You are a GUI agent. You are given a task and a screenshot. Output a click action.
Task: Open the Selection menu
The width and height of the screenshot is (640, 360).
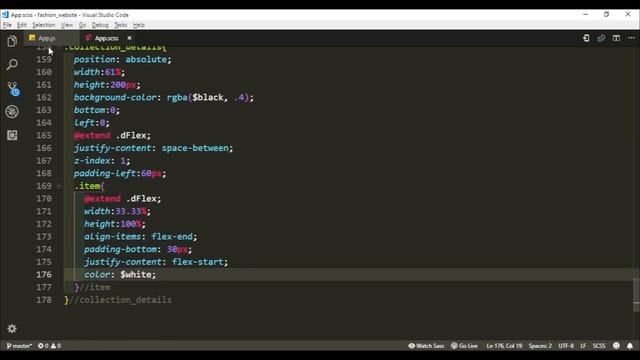tap(44, 25)
